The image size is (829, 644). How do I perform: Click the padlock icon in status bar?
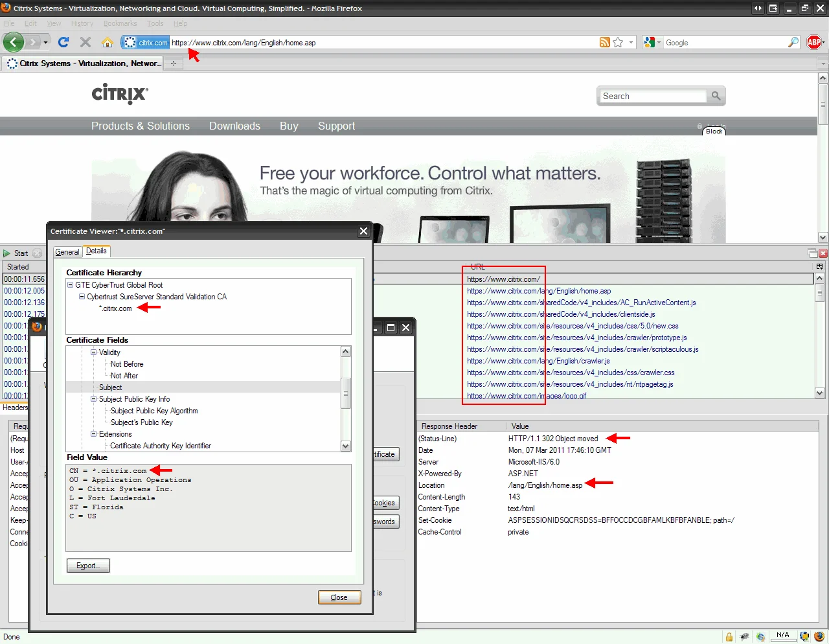(x=729, y=636)
